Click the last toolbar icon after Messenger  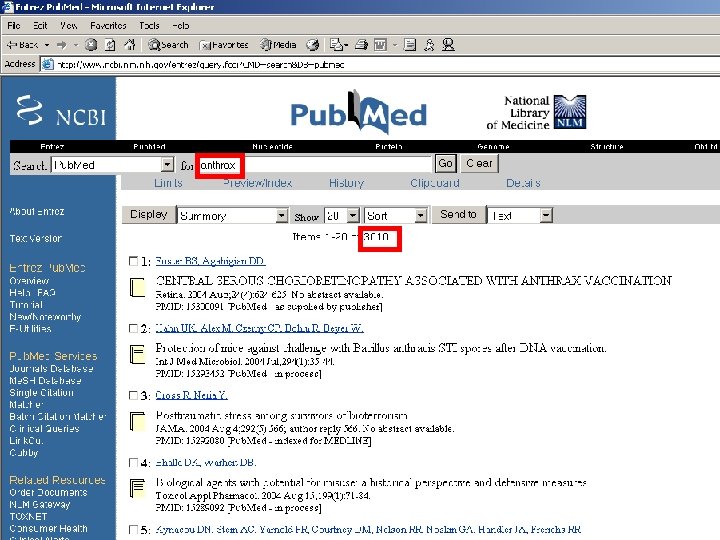[x=448, y=45]
